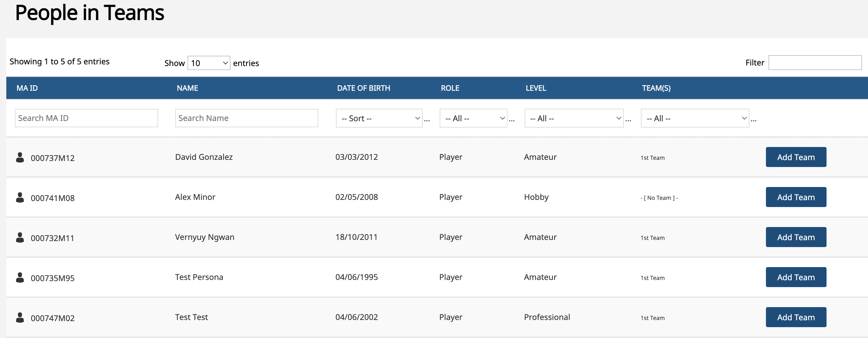Click person icon beside 000735M95
Screen dimensions: 868x338
pos(20,278)
